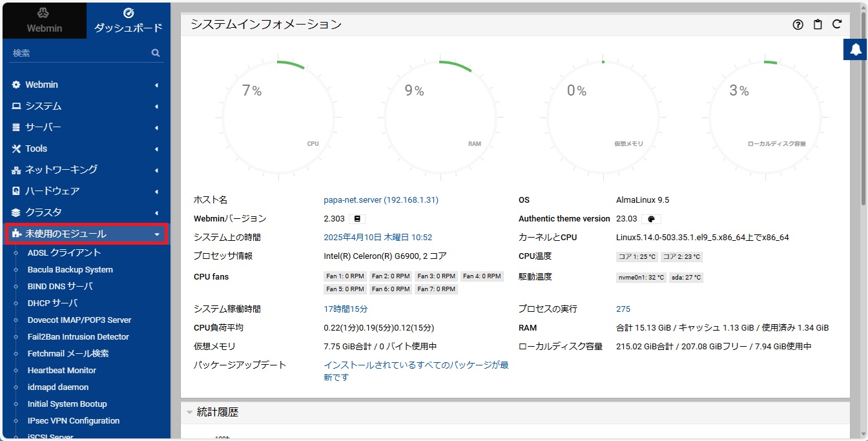The width and height of the screenshot is (868, 441).
Task: Click the Webmin version changelog icon
Action: 357,219
